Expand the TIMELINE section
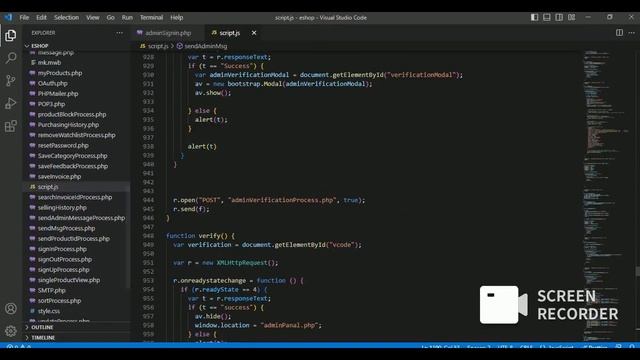The image size is (640, 360). (43, 338)
